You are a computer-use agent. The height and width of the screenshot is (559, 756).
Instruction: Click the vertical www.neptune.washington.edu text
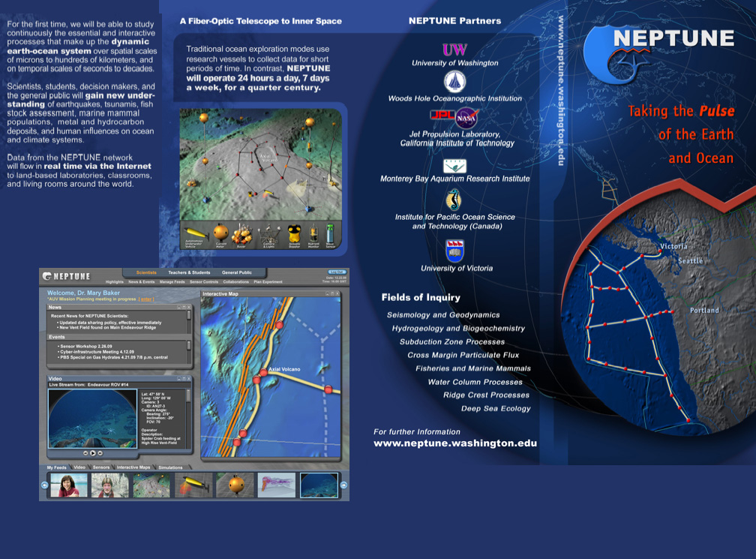pos(561,90)
